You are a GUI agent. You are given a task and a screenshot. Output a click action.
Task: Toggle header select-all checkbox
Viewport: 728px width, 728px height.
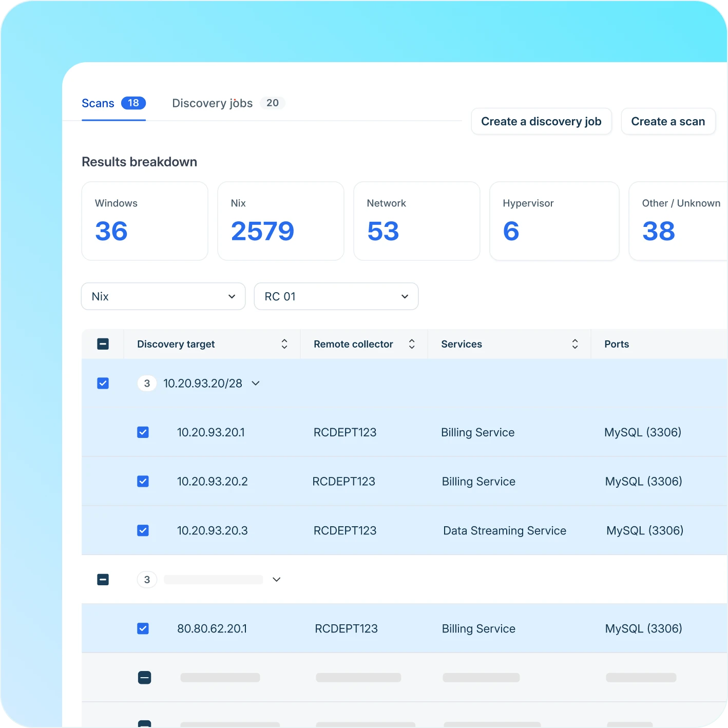tap(103, 344)
